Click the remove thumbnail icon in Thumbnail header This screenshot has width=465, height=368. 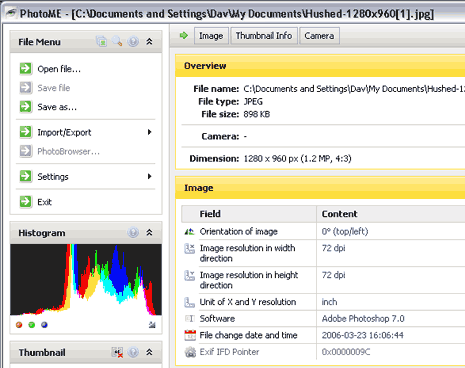[x=117, y=352]
